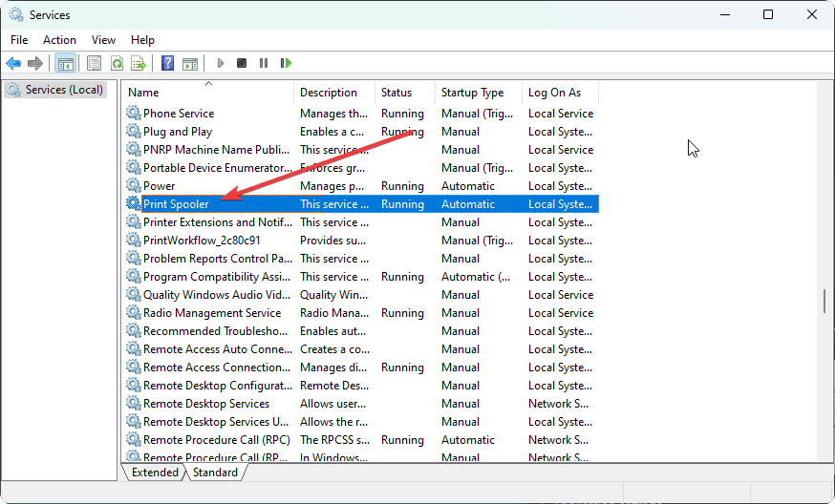Sort by the Name column header
Image resolution: width=835 pixels, height=504 pixels.
point(143,93)
